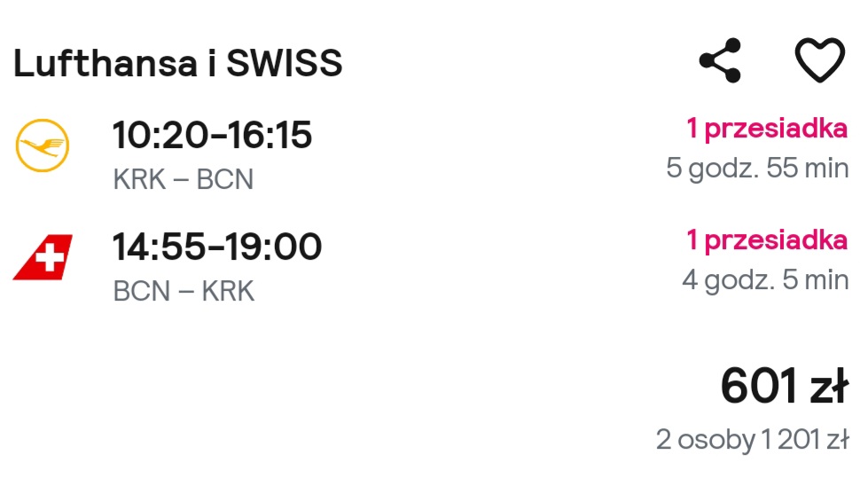Click the zł currency symbol by 601
868x486 pixels.
click(x=829, y=386)
